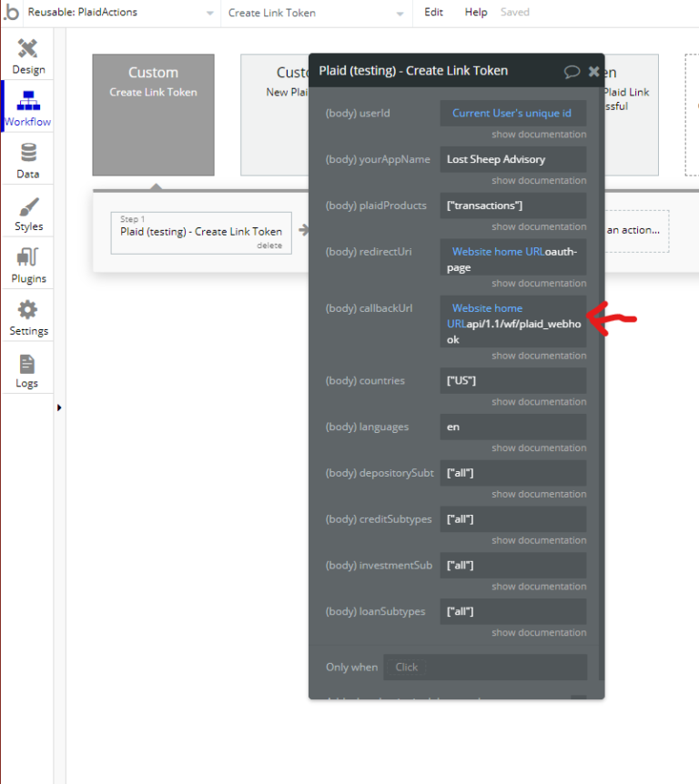Show documentation for investmentSubtypes
Viewport: 699px width, 784px height.
coord(539,587)
